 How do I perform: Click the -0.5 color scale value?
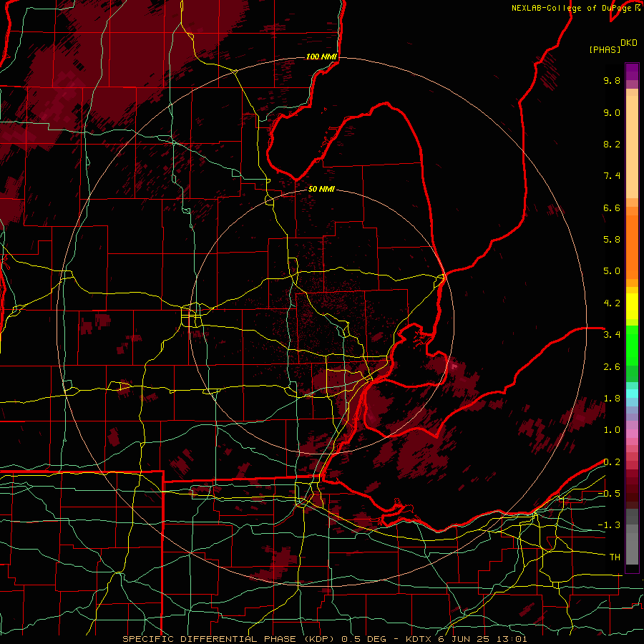click(609, 494)
